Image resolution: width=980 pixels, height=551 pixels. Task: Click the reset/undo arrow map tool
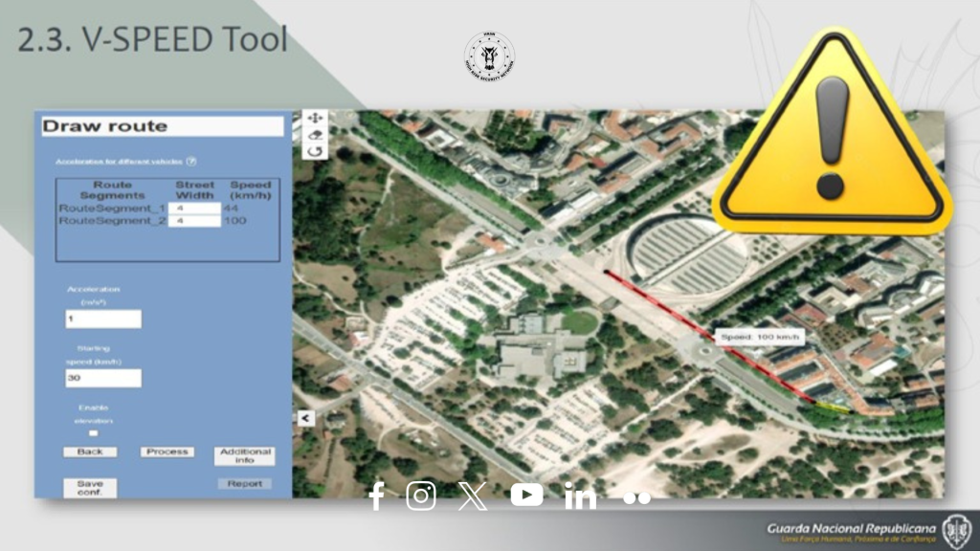pyautogui.click(x=316, y=151)
